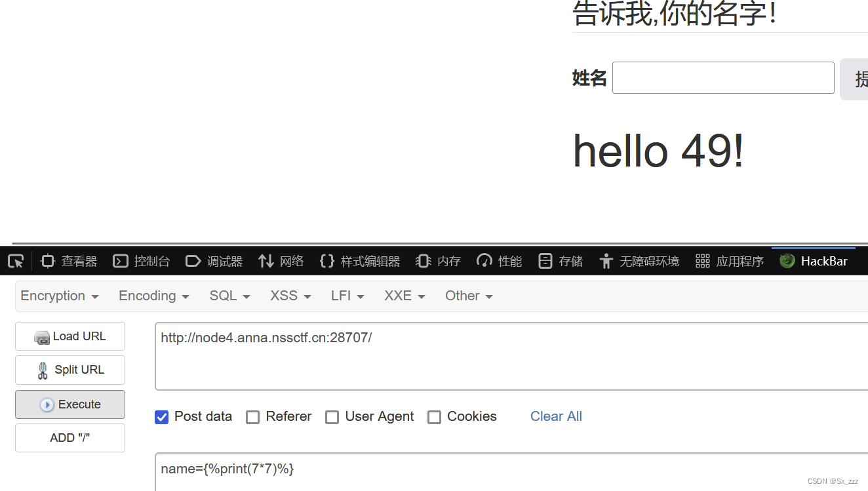Enable the Referer checkbox

[x=252, y=417]
